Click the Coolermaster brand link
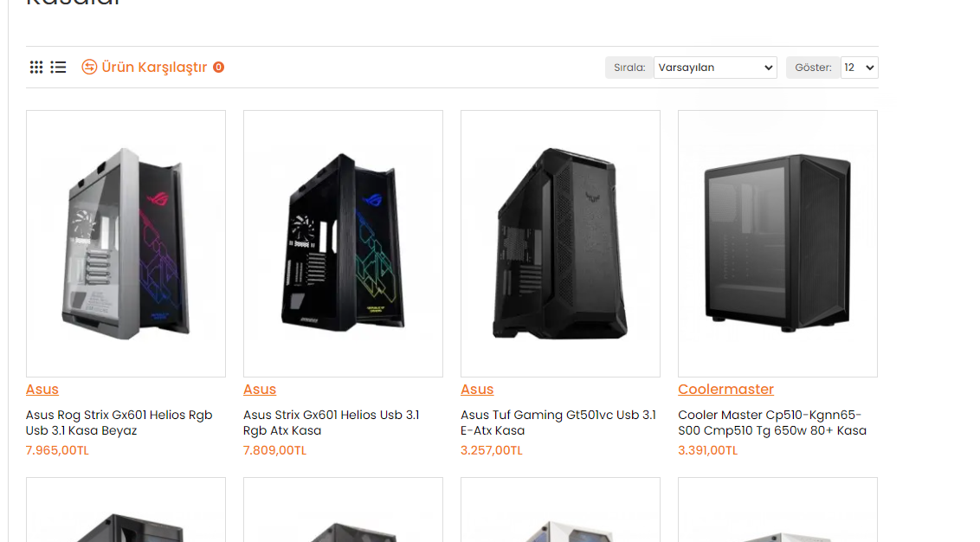 tap(725, 389)
